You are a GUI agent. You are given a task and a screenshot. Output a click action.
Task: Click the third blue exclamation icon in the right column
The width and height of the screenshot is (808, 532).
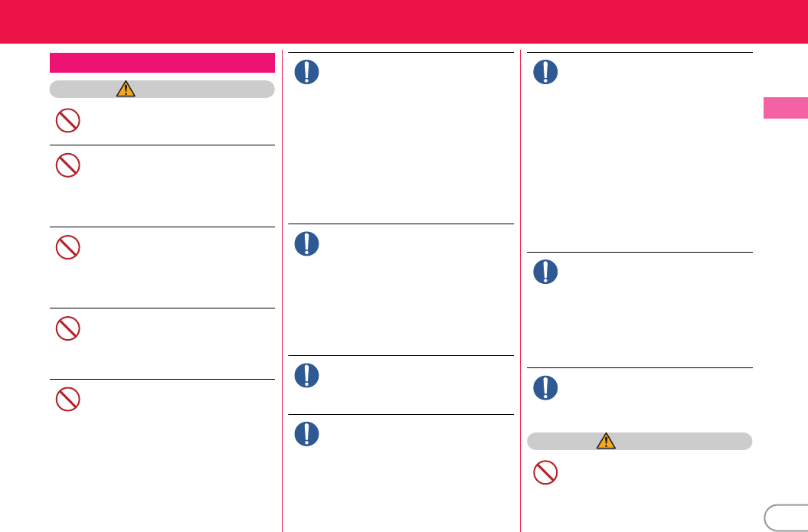[545, 387]
